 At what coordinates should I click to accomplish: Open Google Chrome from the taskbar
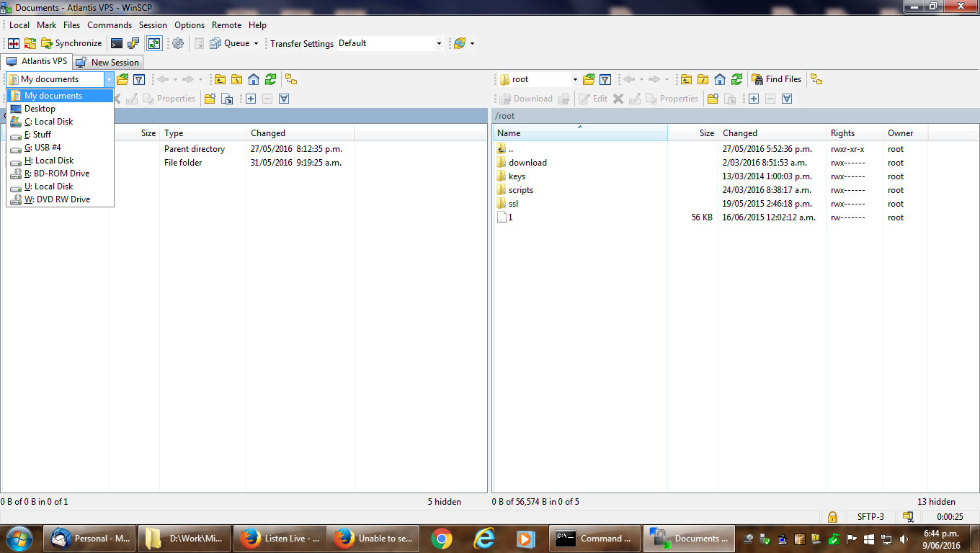[x=442, y=538]
